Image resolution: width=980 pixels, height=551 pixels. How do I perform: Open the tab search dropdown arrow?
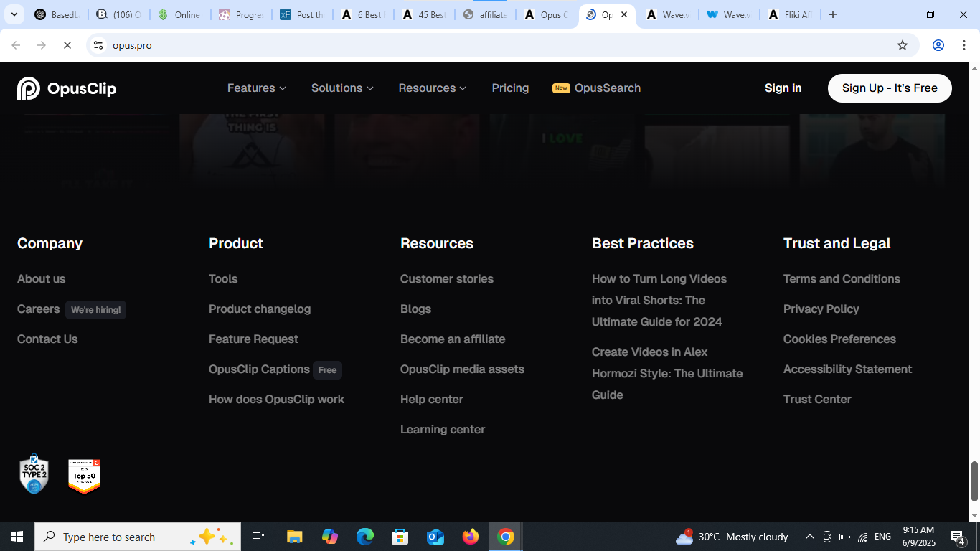14,14
